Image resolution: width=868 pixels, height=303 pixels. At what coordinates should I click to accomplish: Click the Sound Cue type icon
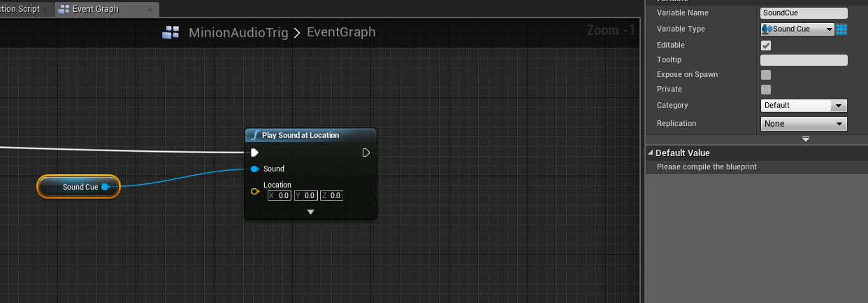(x=767, y=29)
